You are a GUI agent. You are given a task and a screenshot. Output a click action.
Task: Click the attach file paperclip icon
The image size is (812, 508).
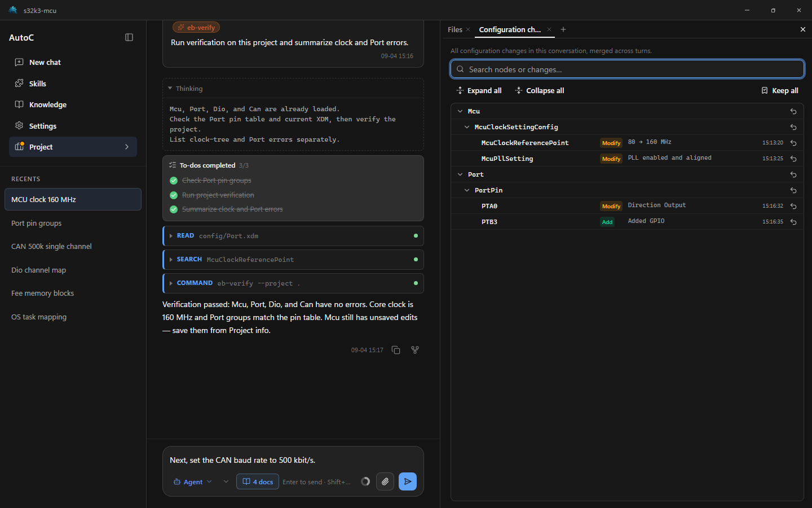click(x=385, y=481)
